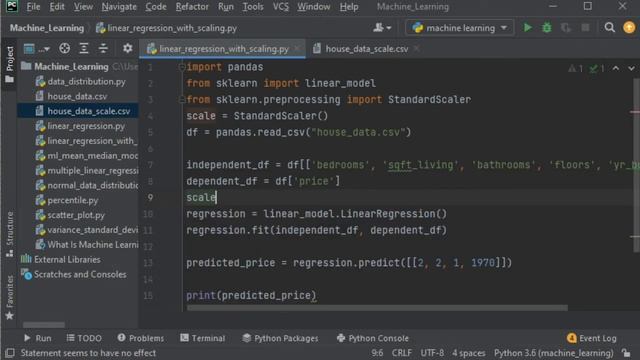Open linear_regression.py in project tree

tap(86, 126)
